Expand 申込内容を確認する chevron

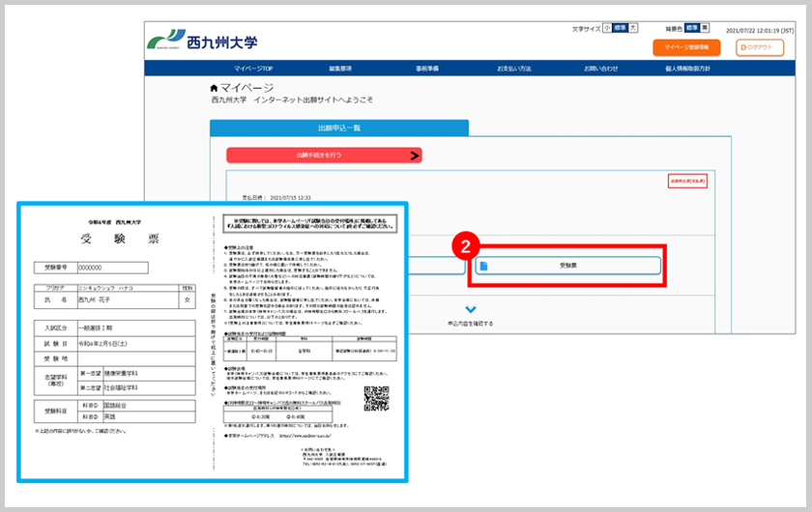click(470, 309)
